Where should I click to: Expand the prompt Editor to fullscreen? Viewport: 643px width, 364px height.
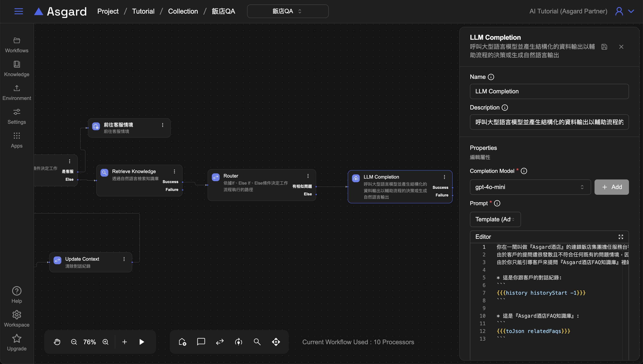[621, 237]
